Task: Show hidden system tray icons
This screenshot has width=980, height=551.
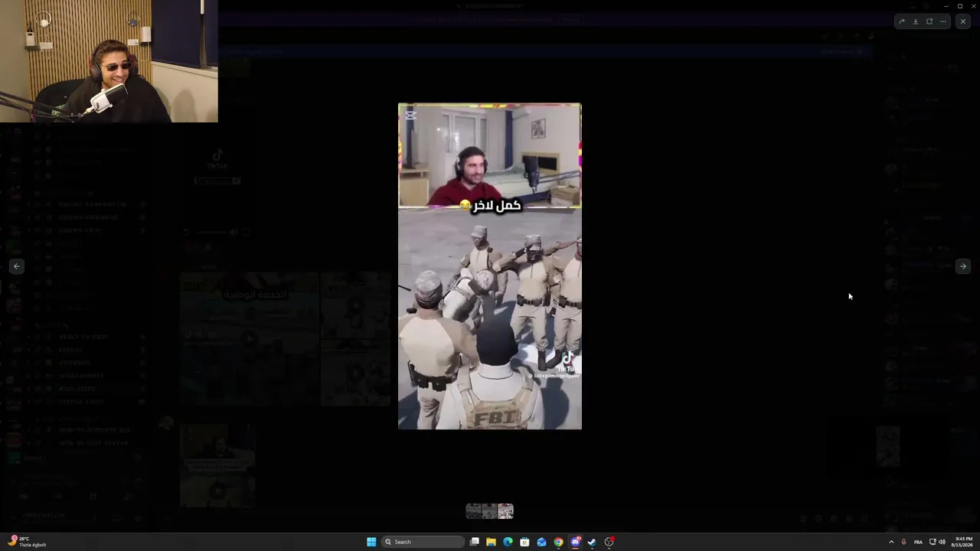Action: click(891, 542)
